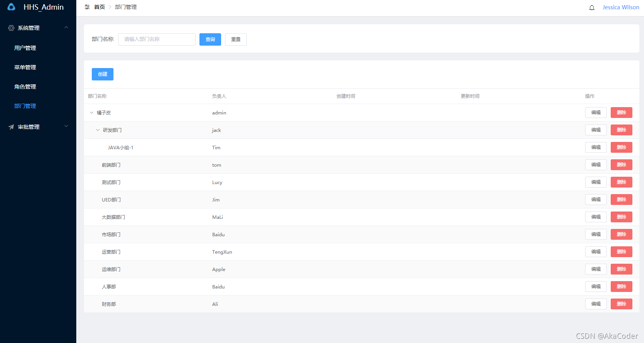The width and height of the screenshot is (644, 343).
Task: Click the 审批管理 paper plane icon
Action: 11,127
